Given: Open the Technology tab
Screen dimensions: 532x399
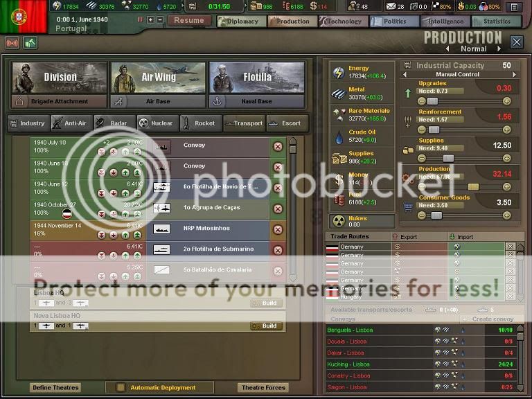Looking at the screenshot, I should pyautogui.click(x=344, y=21).
